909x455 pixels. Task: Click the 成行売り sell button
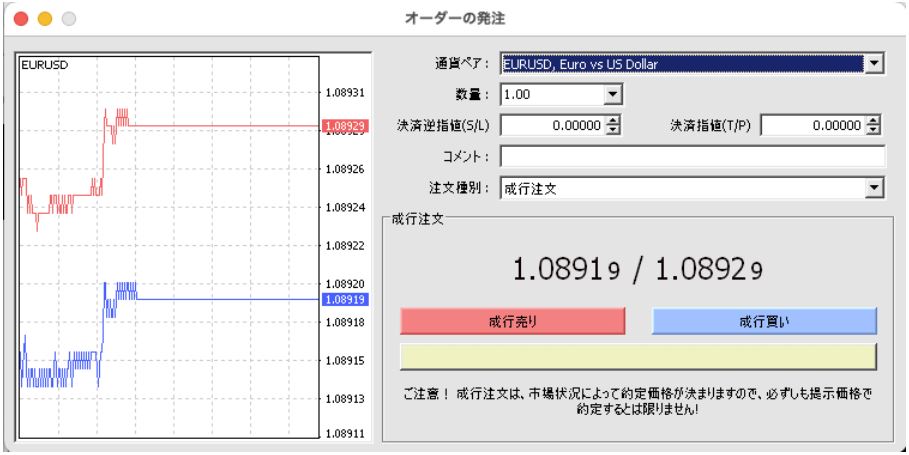(x=512, y=320)
